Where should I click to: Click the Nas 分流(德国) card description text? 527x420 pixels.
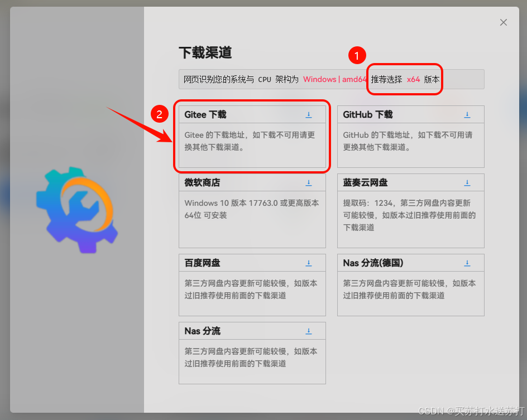(409, 289)
